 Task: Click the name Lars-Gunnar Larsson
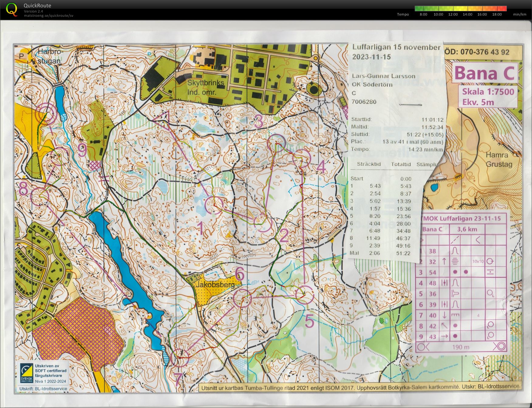click(384, 76)
